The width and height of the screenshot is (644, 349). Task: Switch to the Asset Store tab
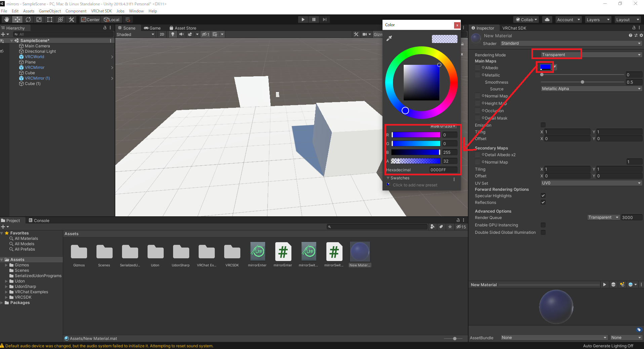[183, 28]
